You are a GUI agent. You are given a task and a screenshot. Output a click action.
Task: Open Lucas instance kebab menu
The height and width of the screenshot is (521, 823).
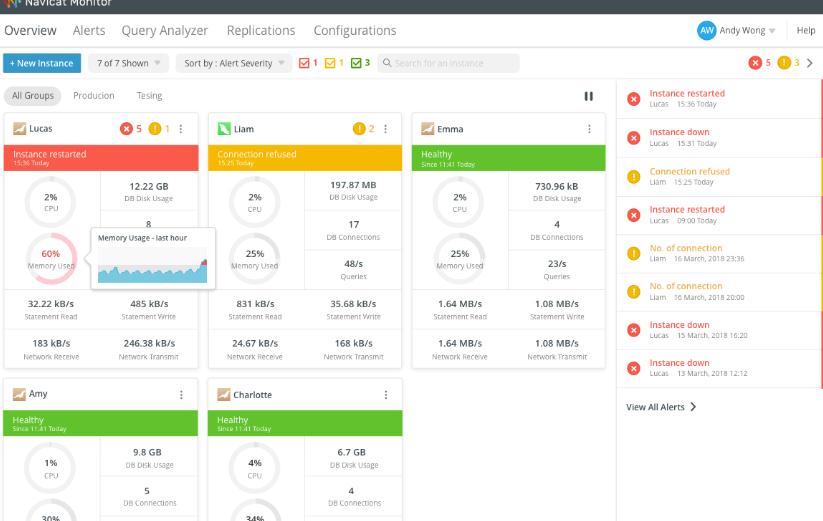coord(181,129)
